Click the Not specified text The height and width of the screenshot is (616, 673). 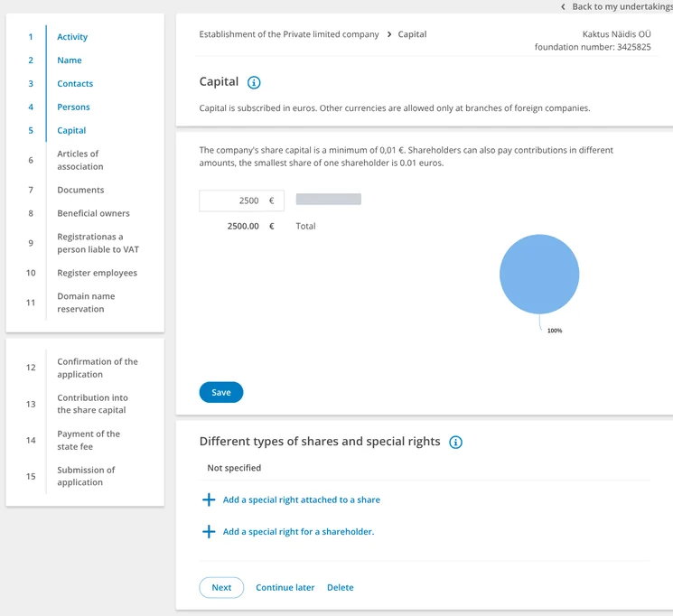[x=234, y=468]
